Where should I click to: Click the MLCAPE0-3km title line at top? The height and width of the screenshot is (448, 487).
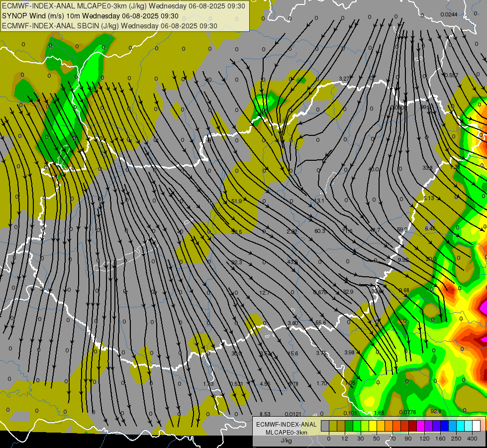click(123, 6)
